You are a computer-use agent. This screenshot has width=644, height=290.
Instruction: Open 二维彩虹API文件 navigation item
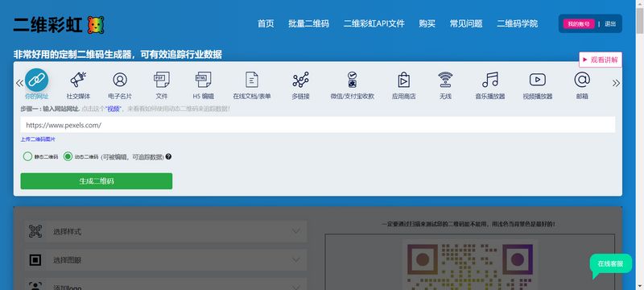point(374,24)
